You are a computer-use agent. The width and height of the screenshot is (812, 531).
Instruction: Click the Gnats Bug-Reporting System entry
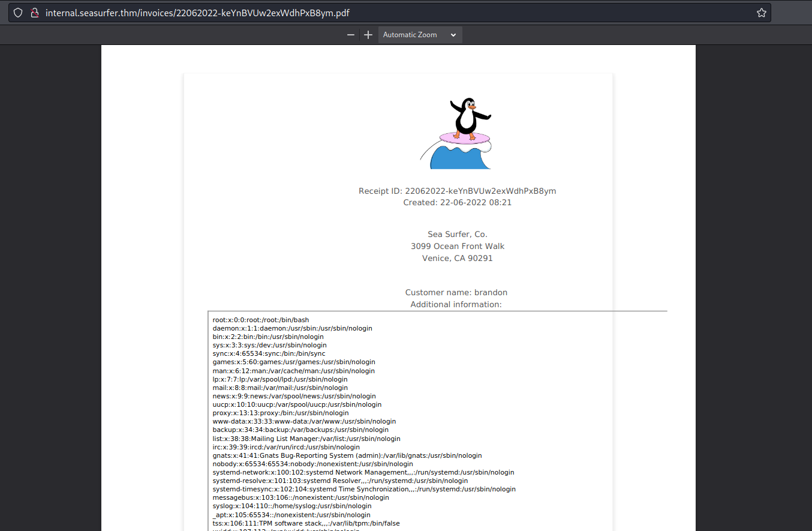pos(347,455)
